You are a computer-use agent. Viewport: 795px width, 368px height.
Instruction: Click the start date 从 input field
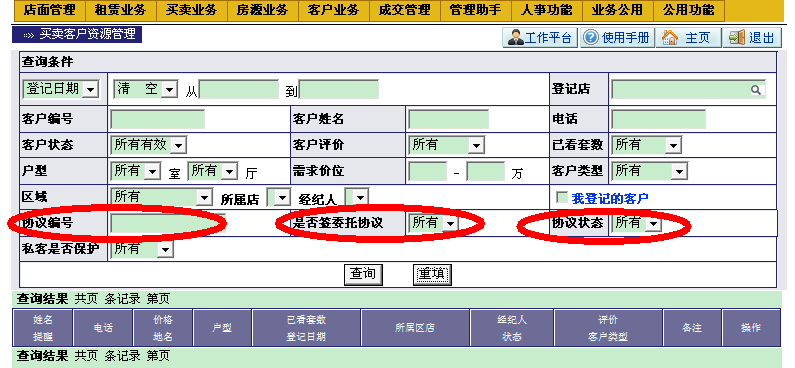239,90
